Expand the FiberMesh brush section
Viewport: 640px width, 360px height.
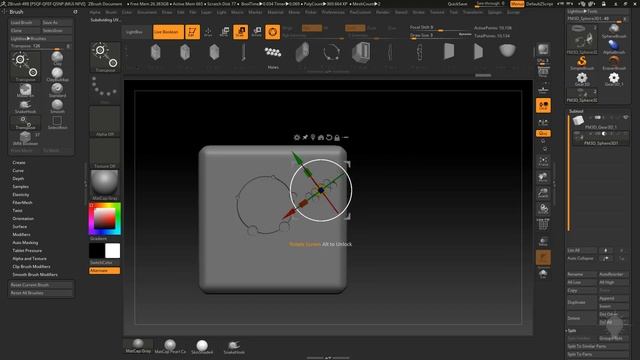point(22,202)
